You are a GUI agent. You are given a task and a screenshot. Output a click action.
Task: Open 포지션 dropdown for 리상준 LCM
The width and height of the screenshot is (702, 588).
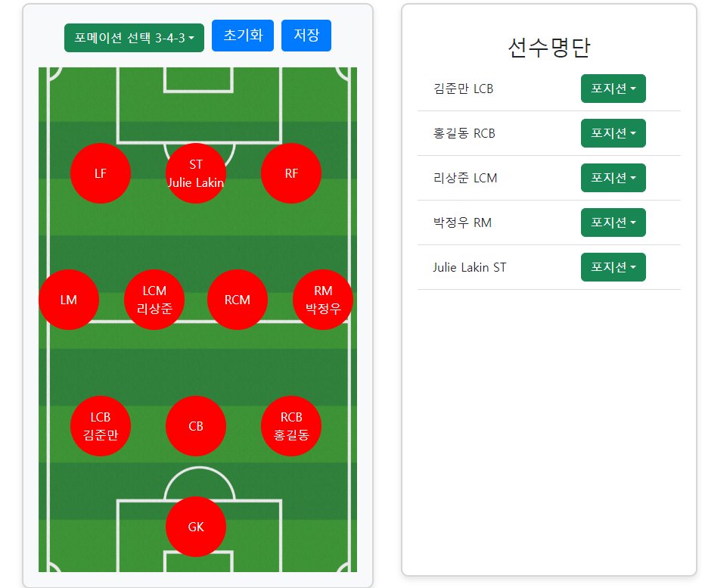pyautogui.click(x=613, y=178)
